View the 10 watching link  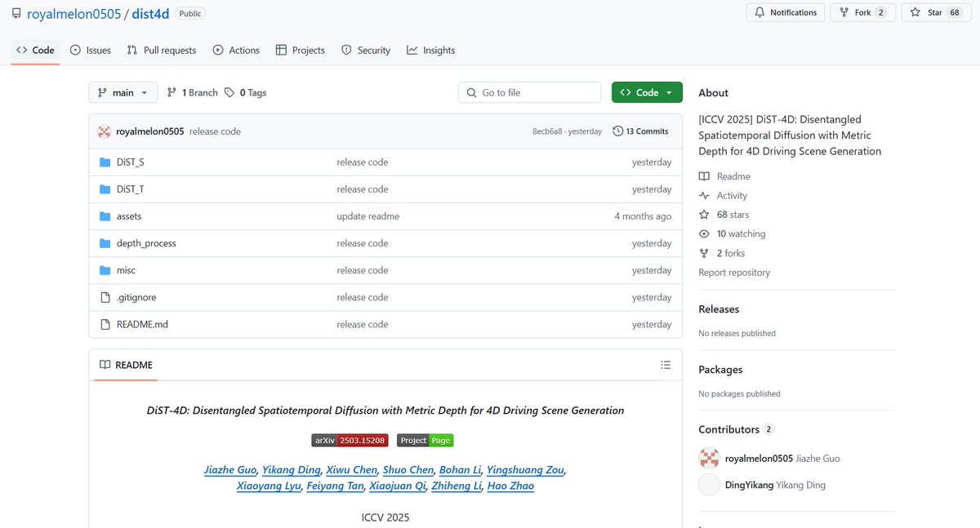[x=732, y=234]
